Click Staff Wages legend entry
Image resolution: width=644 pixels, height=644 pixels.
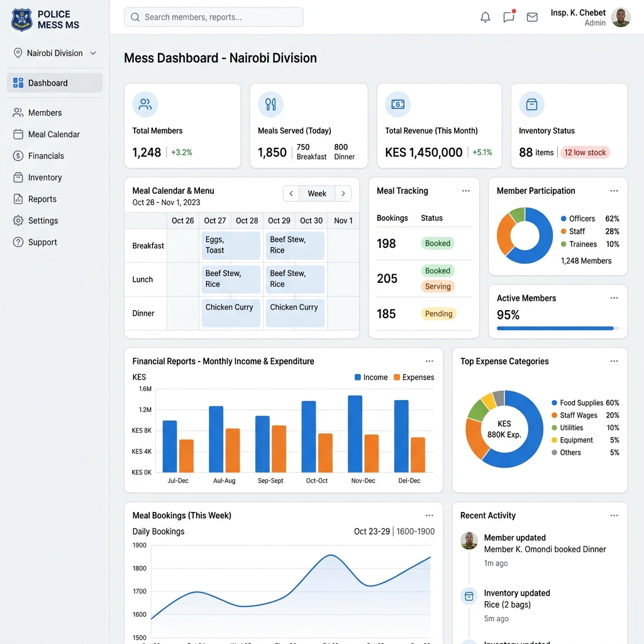(x=586, y=415)
